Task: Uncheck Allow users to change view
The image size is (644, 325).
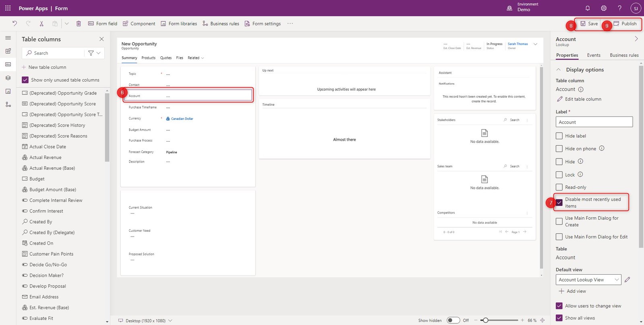Action: coord(559,306)
